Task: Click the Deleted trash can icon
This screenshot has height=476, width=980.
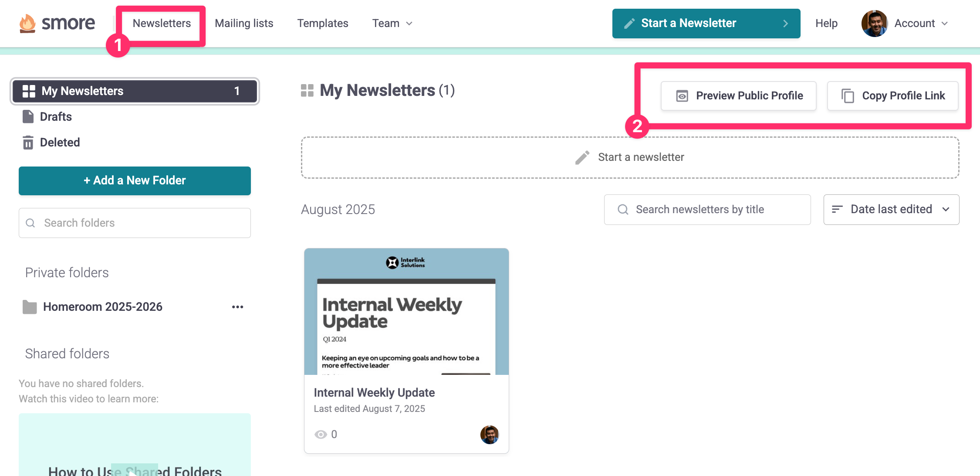Action: coord(28,143)
